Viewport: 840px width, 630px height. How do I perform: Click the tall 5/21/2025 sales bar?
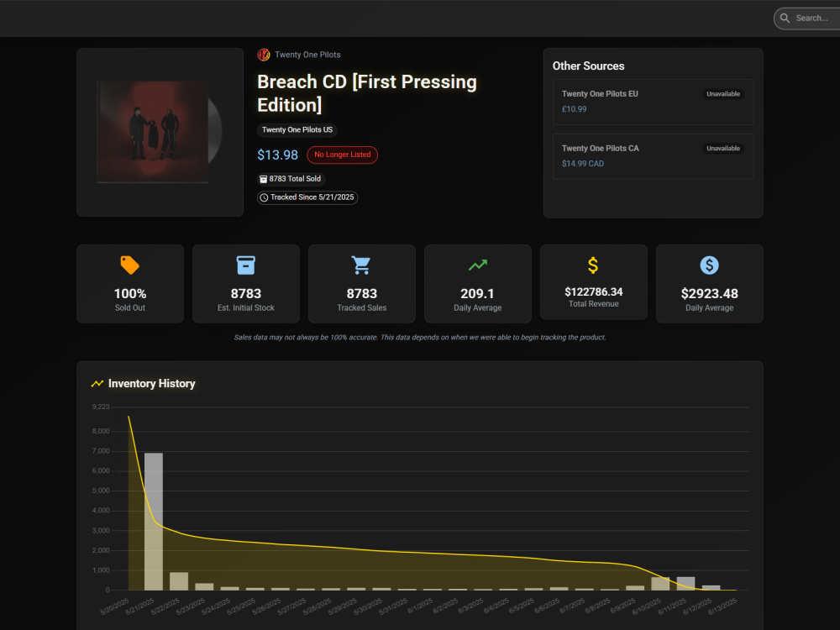154,522
